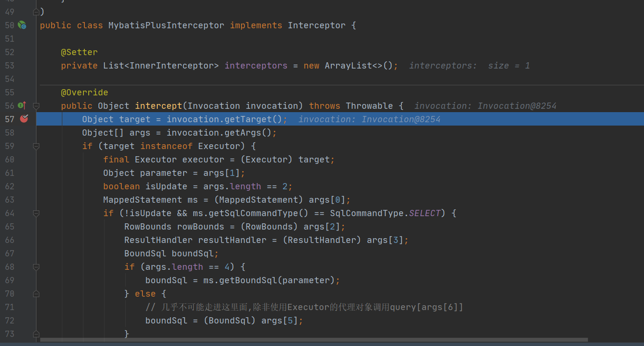Image resolution: width=644 pixels, height=346 pixels.
Task: Click the Throwable exception type
Action: click(369, 106)
